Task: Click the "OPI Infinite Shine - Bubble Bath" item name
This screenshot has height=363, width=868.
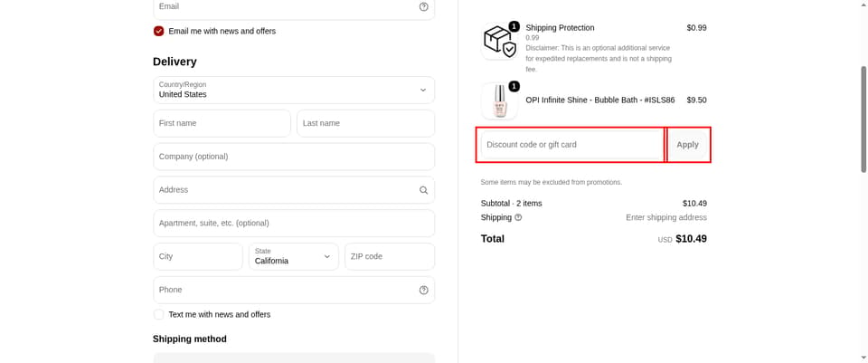Action: click(x=600, y=100)
